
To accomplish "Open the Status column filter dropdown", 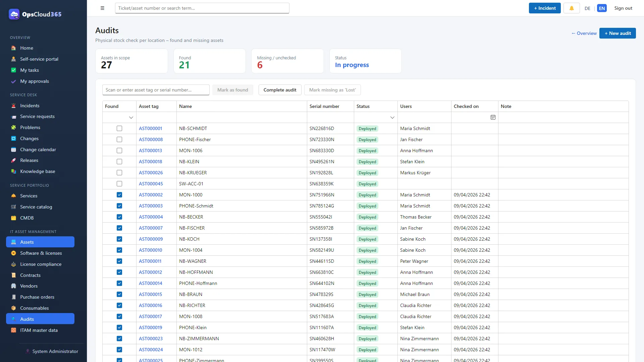I will (x=392, y=117).
